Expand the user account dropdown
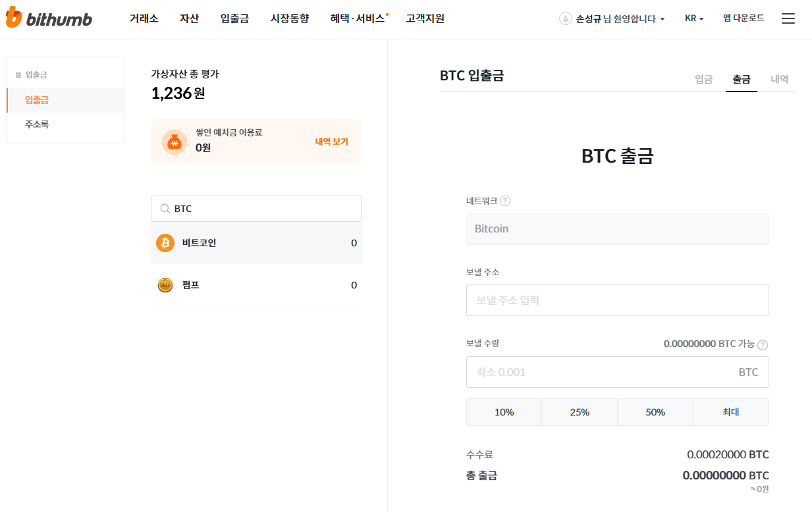This screenshot has width=812, height=511. pos(662,19)
